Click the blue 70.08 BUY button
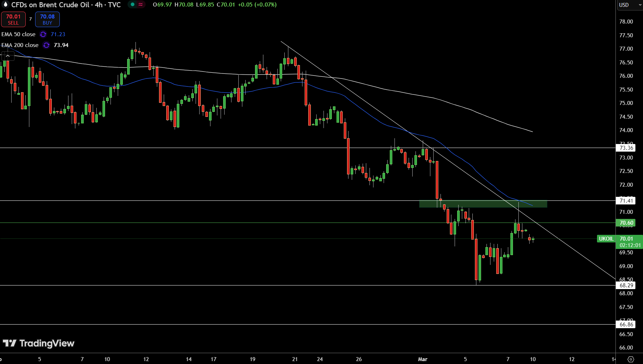The width and height of the screenshot is (643, 364). click(47, 20)
